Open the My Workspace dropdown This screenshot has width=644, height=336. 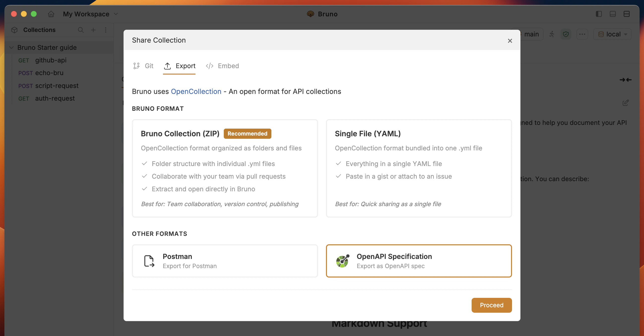click(90, 14)
